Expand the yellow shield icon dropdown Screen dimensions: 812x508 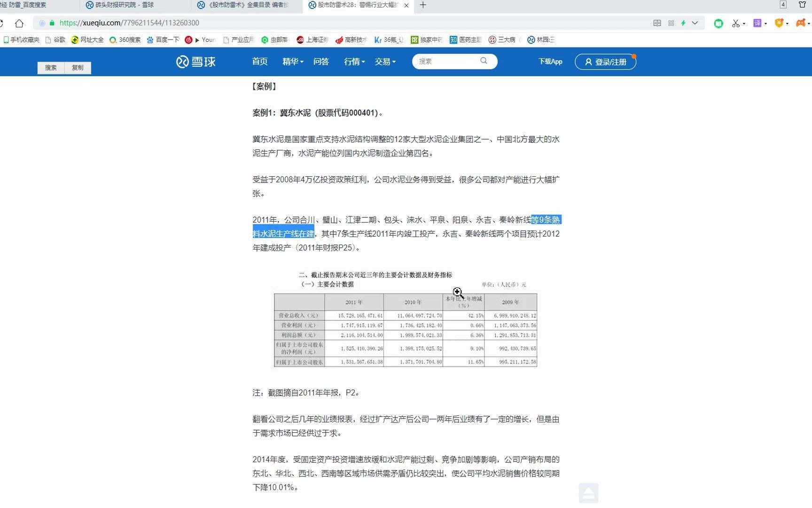click(788, 24)
